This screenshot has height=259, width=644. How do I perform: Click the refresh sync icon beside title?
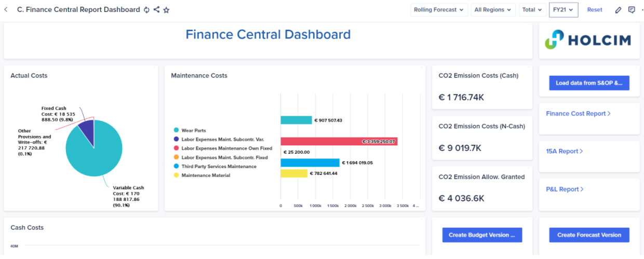146,10
